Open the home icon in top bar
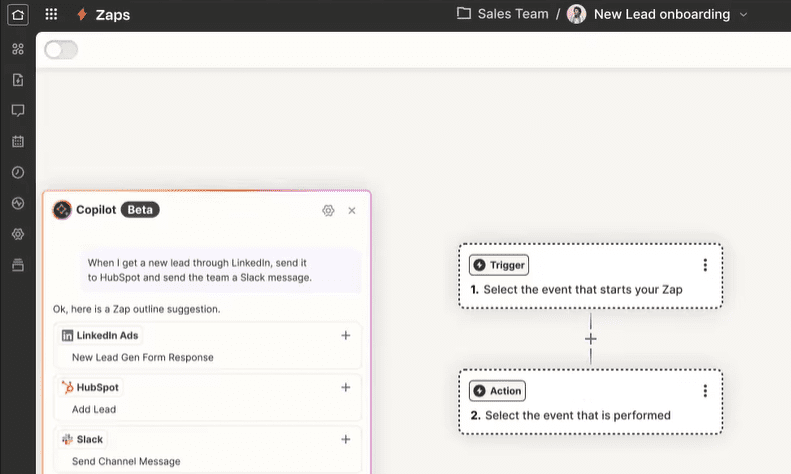The height and width of the screenshot is (474, 791). [18, 14]
